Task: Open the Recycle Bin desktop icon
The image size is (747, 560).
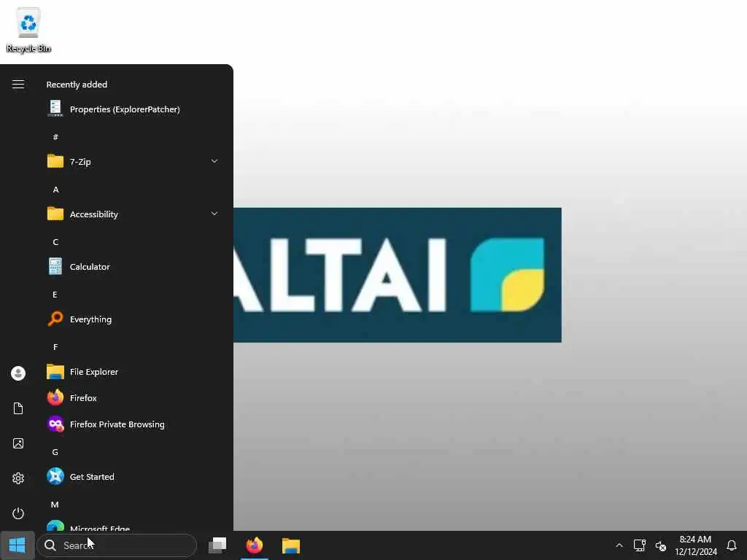Action: pos(28,30)
